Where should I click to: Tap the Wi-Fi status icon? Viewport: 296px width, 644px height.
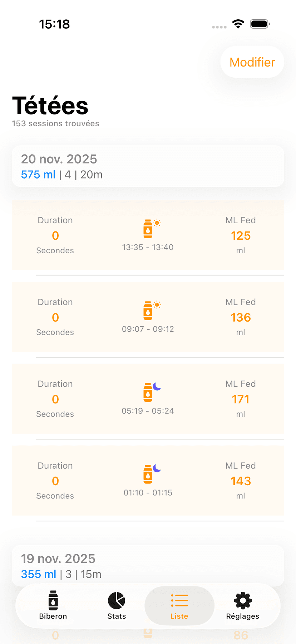point(238,24)
